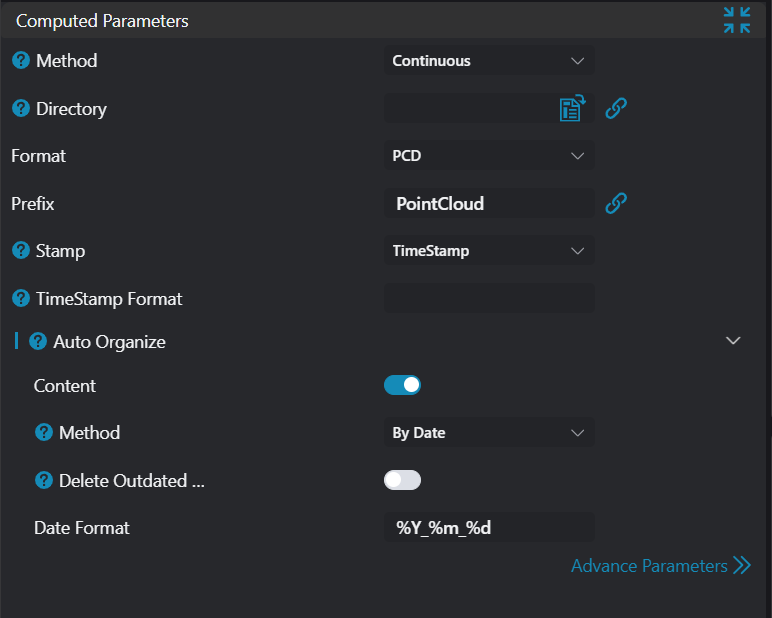This screenshot has height=618, width=772.
Task: Click help icon next to top Method
Action: (21, 61)
